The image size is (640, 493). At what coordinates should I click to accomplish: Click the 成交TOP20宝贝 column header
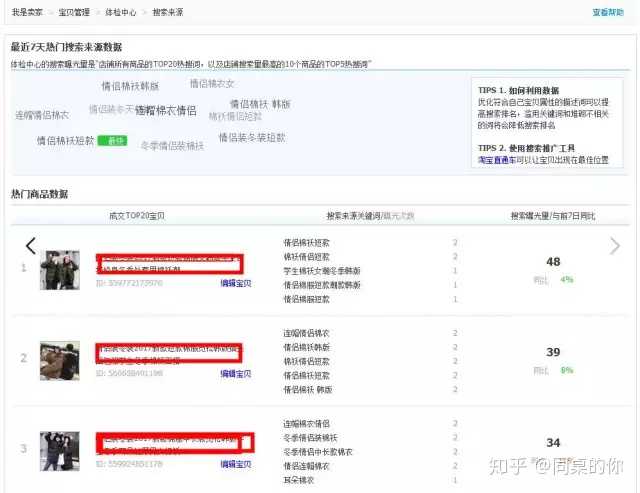coord(138,216)
